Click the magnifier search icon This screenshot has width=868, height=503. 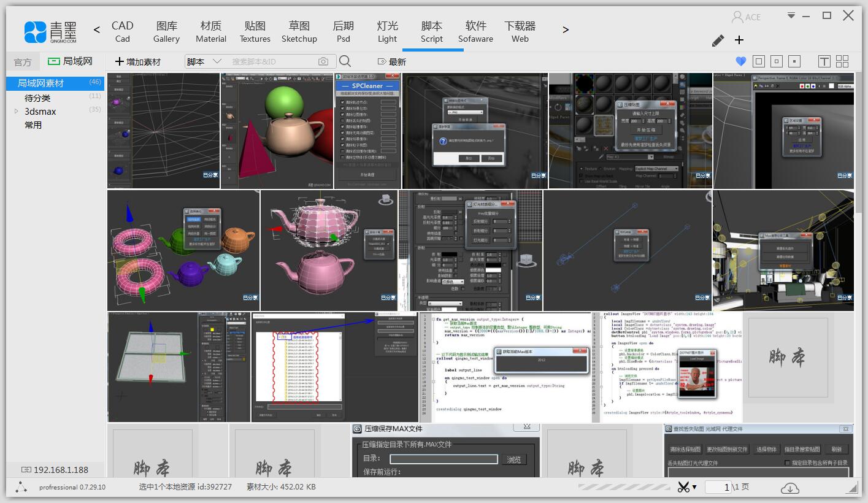[345, 61]
